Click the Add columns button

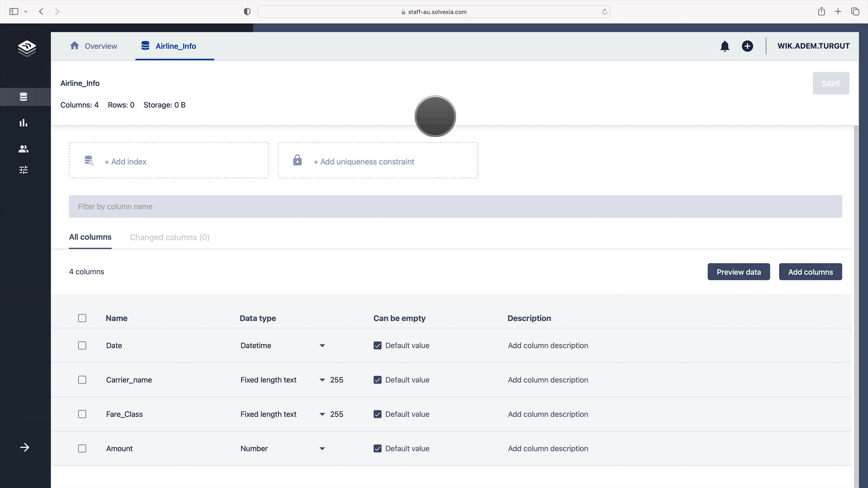[x=810, y=272]
